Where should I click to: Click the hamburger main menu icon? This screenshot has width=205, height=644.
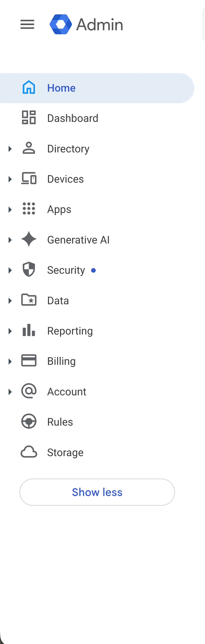(x=27, y=25)
